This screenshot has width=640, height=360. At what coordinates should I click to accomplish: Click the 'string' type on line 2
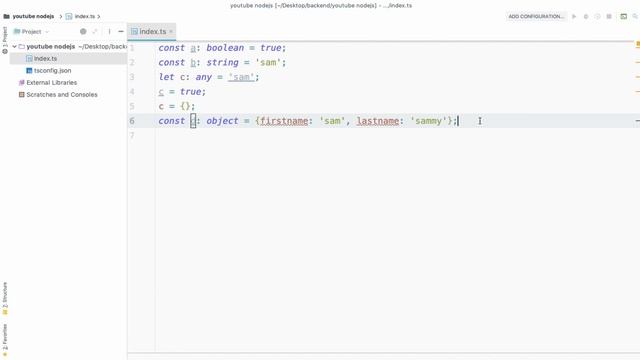[x=222, y=62]
